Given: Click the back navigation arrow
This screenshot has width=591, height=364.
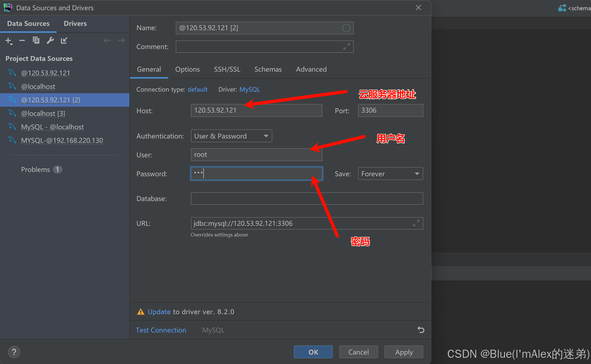Looking at the screenshot, I should (107, 40).
